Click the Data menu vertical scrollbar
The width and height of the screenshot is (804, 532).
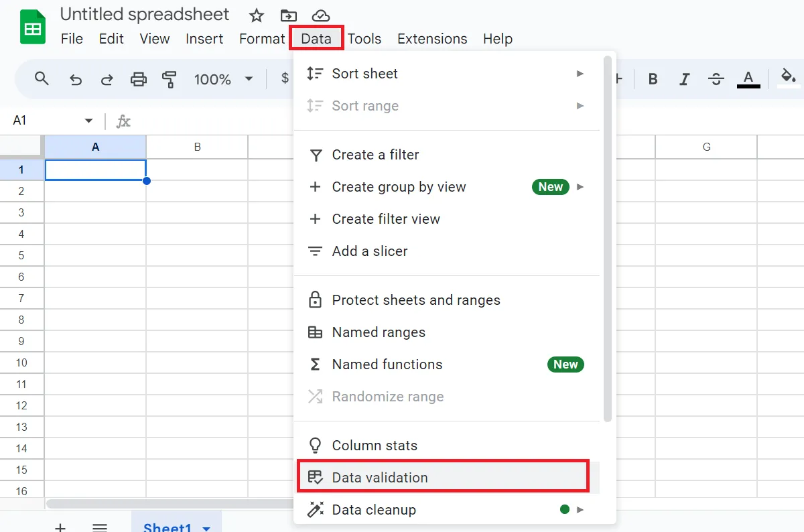608,239
